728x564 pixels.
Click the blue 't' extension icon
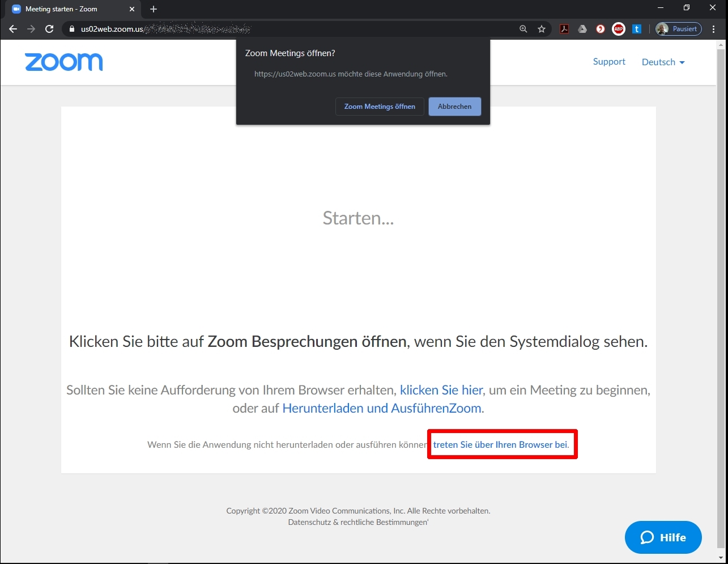point(637,29)
